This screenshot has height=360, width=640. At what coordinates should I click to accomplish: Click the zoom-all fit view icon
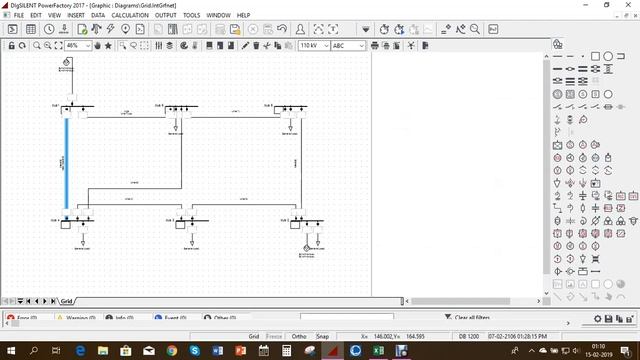[x=58, y=46]
